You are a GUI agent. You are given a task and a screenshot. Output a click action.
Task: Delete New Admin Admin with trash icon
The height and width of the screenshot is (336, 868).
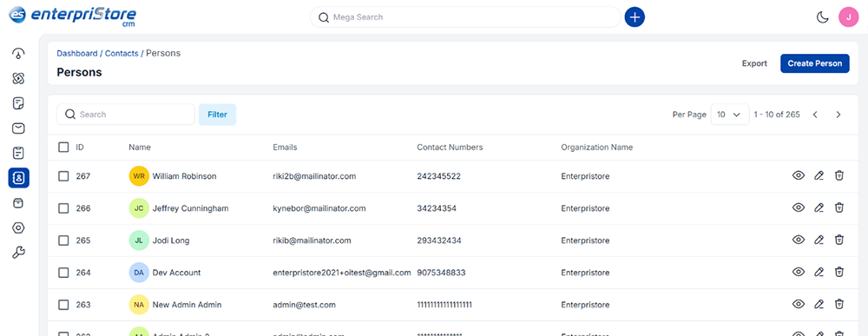click(839, 305)
